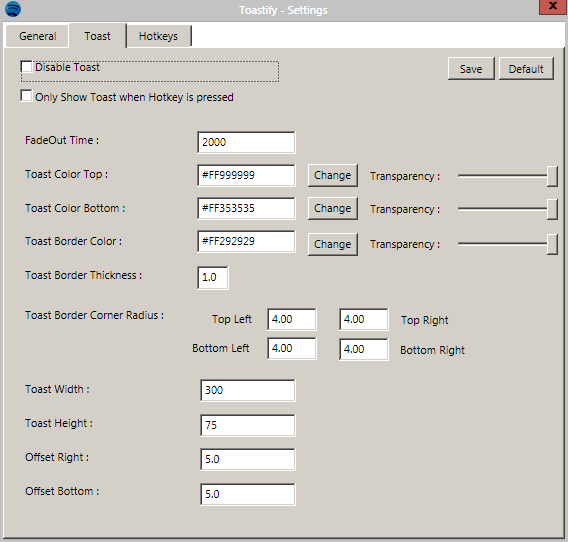Click the 'Toast Border Corner Radius :' label
The height and width of the screenshot is (542, 568).
pyautogui.click(x=94, y=315)
